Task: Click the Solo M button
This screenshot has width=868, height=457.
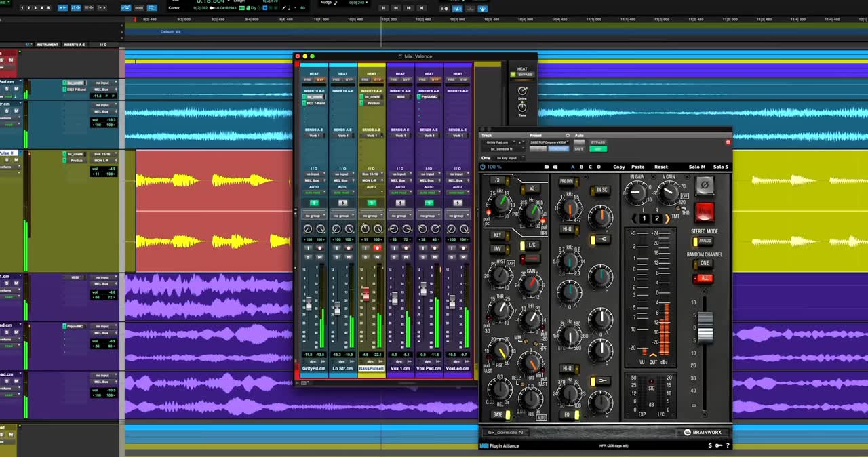Action: 696,167
